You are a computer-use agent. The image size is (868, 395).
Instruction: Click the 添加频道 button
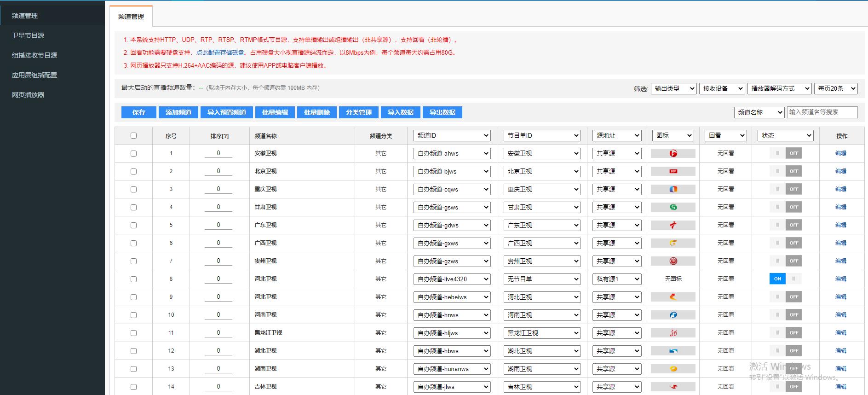coord(178,112)
